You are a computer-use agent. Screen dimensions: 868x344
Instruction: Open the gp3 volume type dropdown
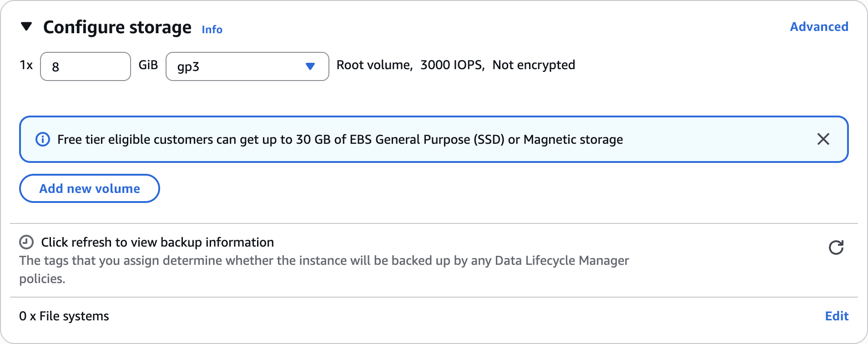tap(247, 66)
